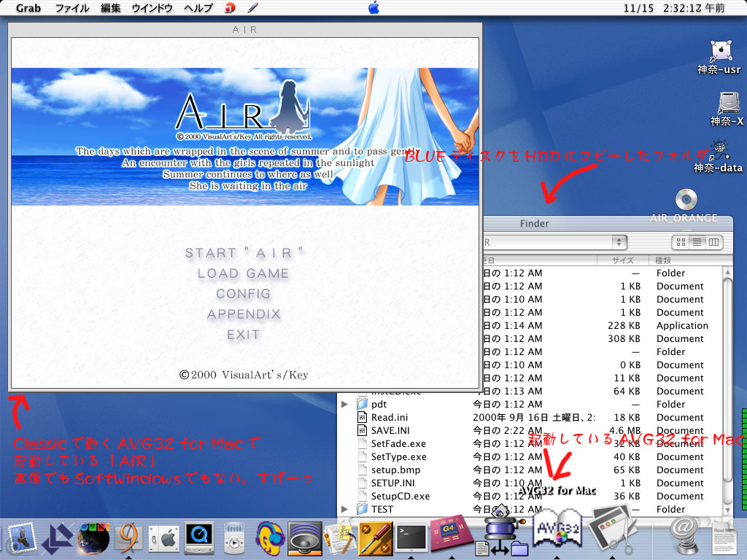This screenshot has width=747, height=560.
Task: Click the @ spring Dock icon
Action: click(684, 535)
